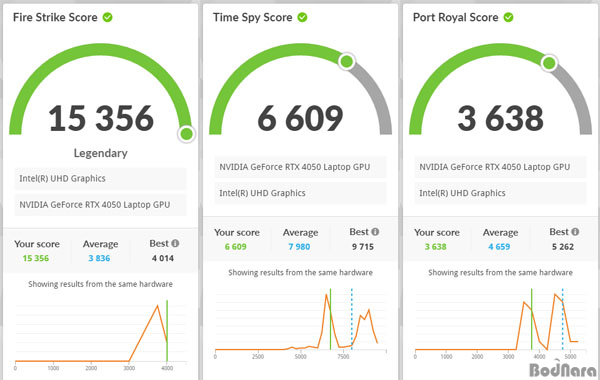This screenshot has width=600, height=380.
Task: Click the Best info icon in Port Royal panel
Action: pos(575,232)
